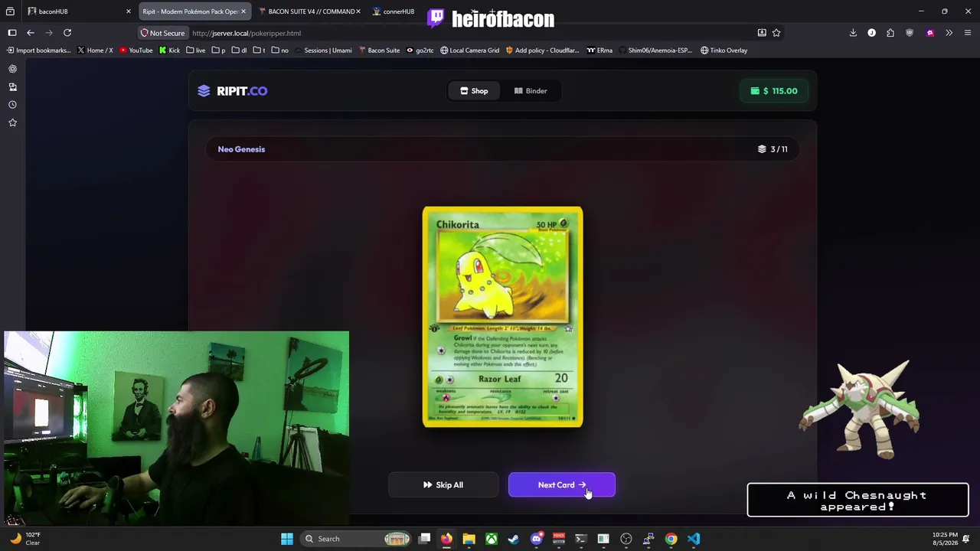Open the weather widget showing 102°F Clear
The height and width of the screenshot is (551, 980).
coord(24,539)
